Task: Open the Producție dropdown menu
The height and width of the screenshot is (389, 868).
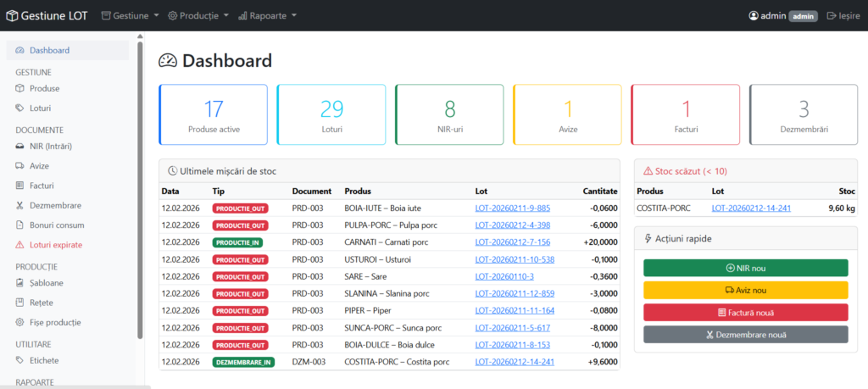Action: pos(198,15)
